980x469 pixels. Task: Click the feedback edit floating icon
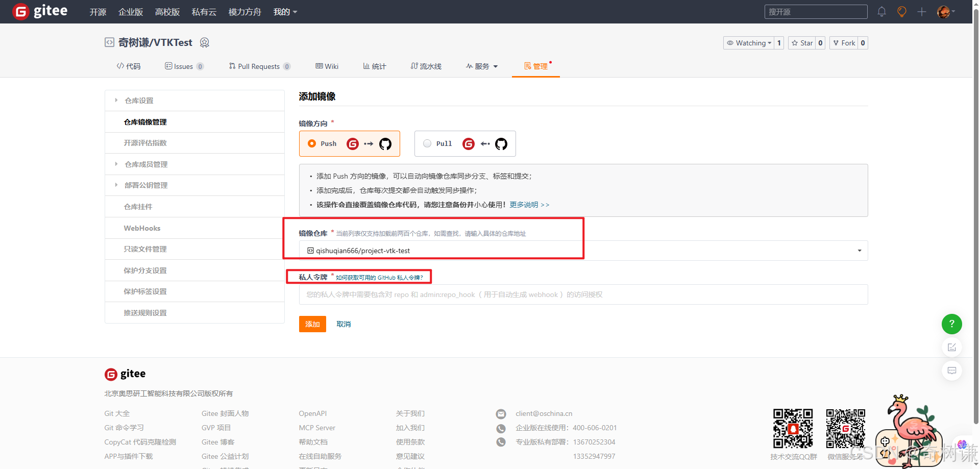(952, 348)
